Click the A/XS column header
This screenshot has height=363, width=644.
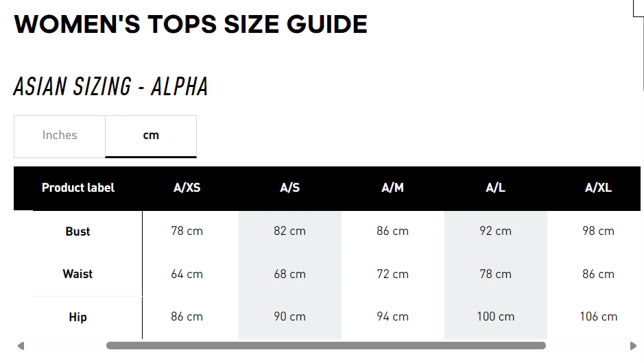tap(187, 188)
